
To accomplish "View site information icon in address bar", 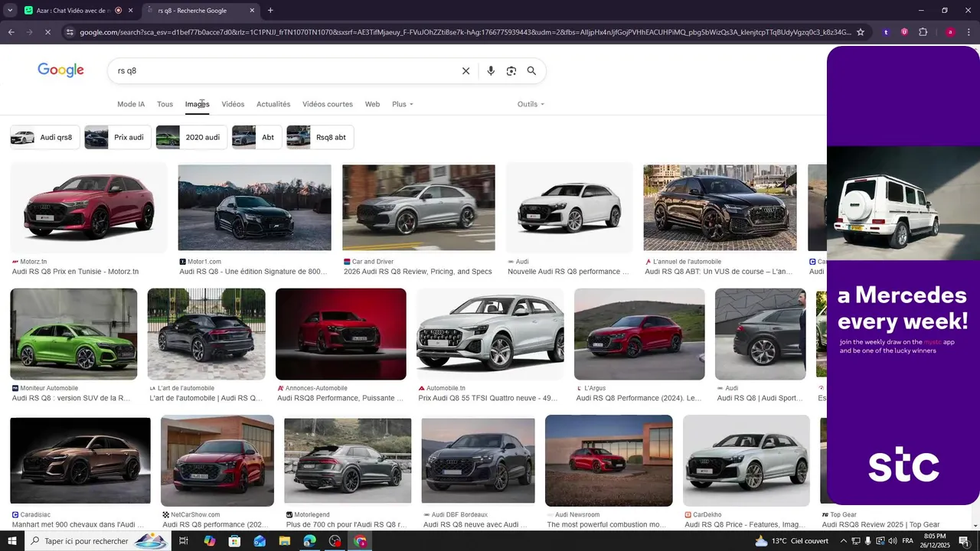I will pyautogui.click(x=70, y=32).
